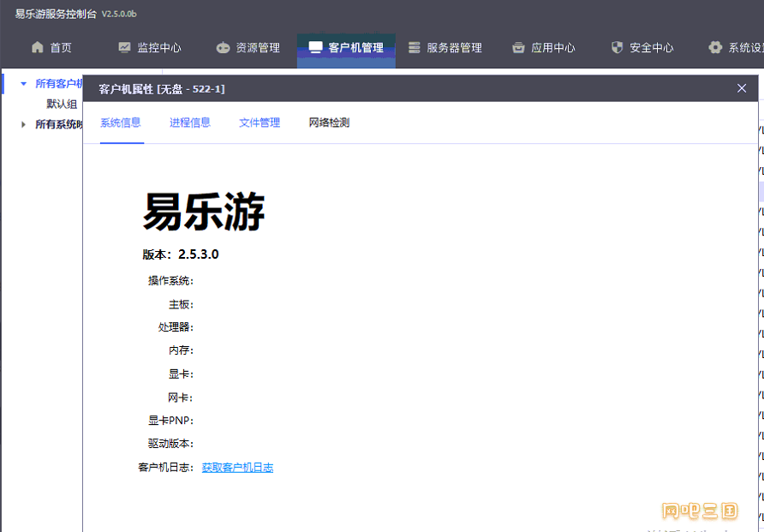Open the 安全中心 shield icon
The width and height of the screenshot is (764, 532).
(617, 47)
